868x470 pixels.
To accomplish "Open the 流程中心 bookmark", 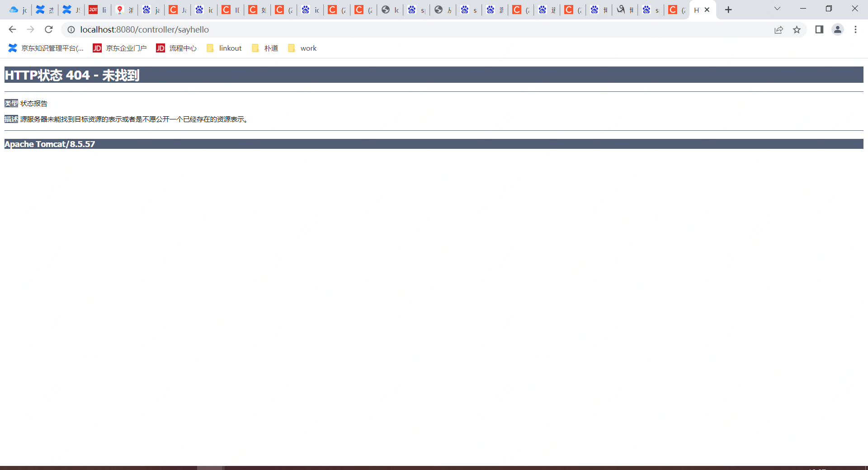I will 176,48.
